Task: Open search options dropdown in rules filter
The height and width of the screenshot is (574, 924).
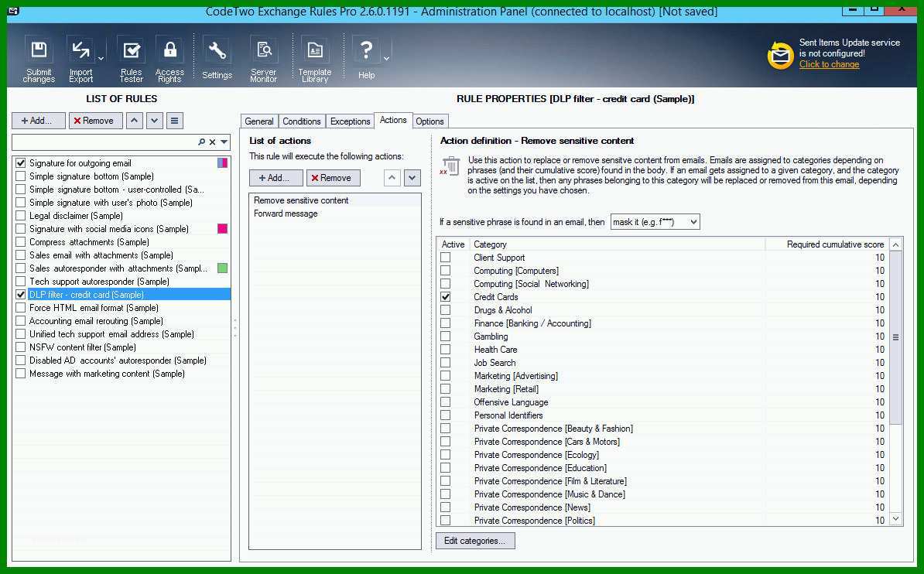Action: click(224, 142)
